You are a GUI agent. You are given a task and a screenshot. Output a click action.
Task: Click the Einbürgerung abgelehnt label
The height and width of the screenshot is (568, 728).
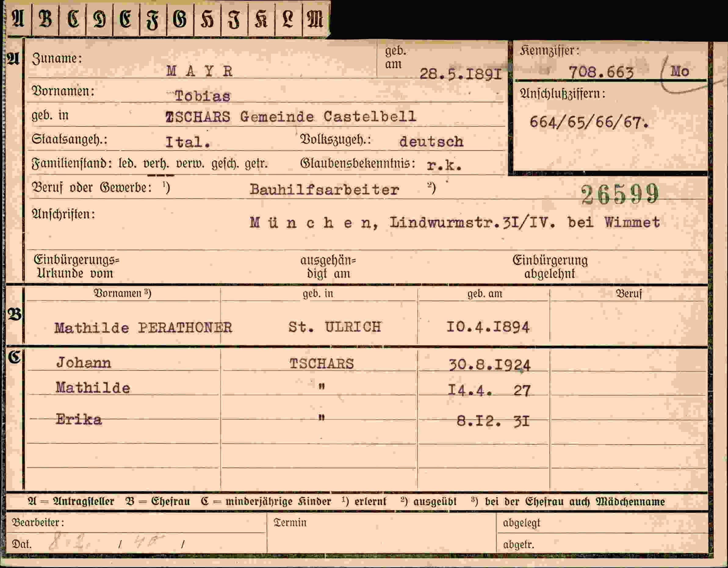pos(550,267)
